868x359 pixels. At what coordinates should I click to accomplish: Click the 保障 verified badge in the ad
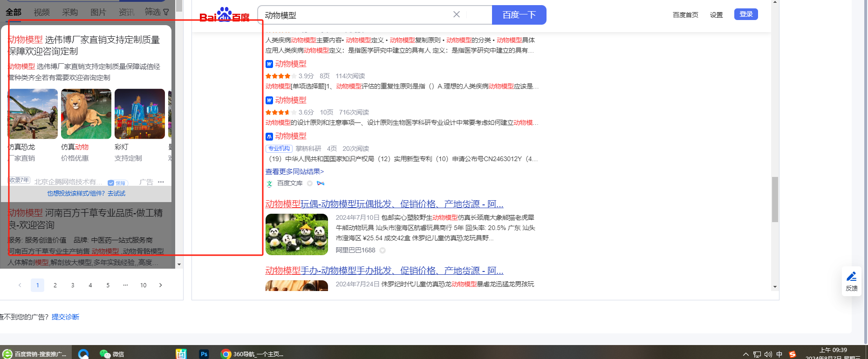[118, 183]
